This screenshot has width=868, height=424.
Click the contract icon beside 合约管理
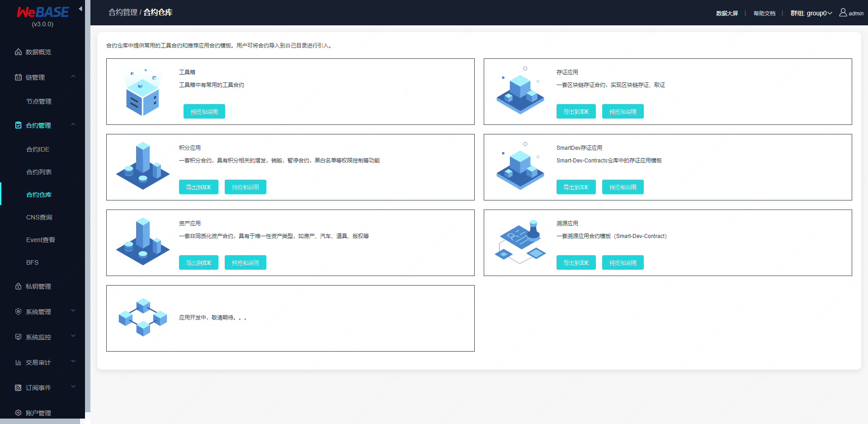(18, 125)
